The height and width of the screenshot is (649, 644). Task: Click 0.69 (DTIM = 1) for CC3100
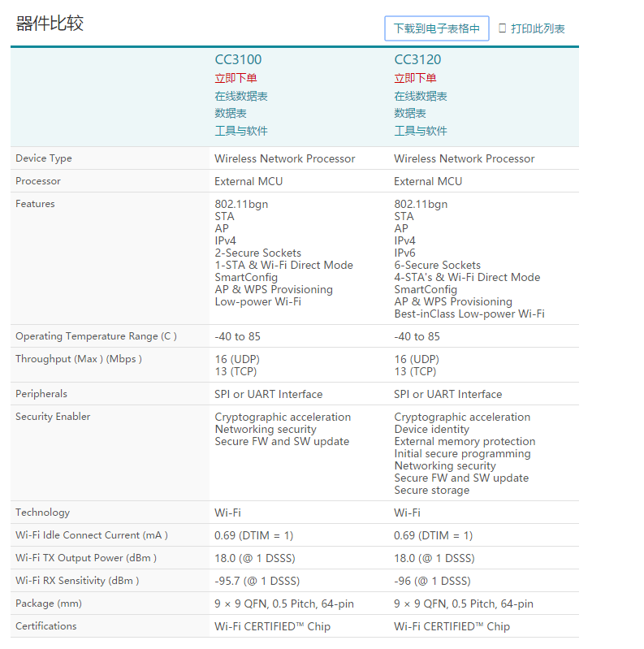253,535
